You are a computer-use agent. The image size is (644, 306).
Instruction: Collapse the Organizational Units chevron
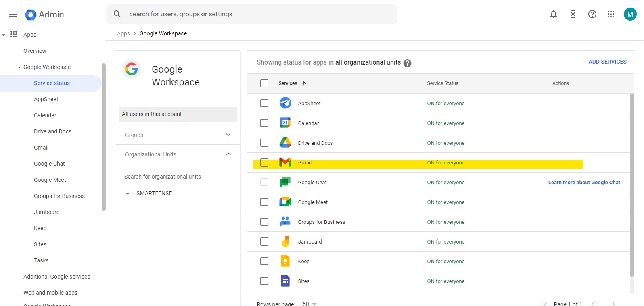coord(228,154)
